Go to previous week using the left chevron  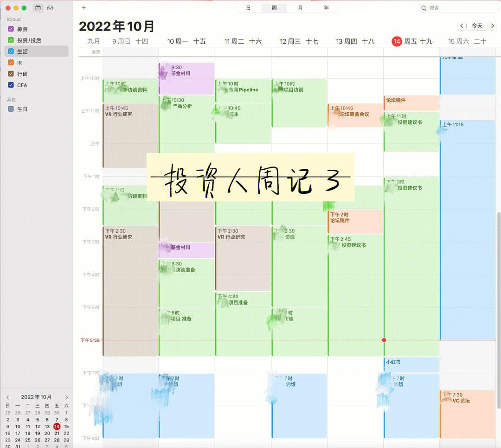click(462, 26)
